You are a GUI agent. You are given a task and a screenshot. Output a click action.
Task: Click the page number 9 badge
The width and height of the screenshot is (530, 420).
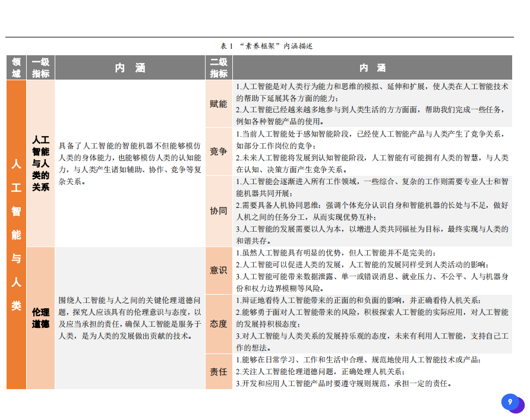[510, 403]
